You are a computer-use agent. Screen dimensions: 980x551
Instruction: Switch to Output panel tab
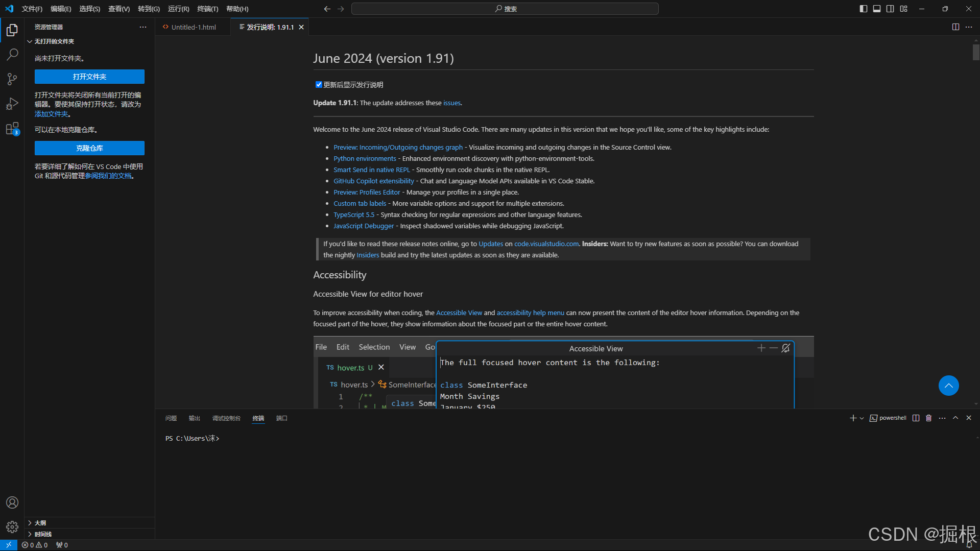(x=195, y=418)
